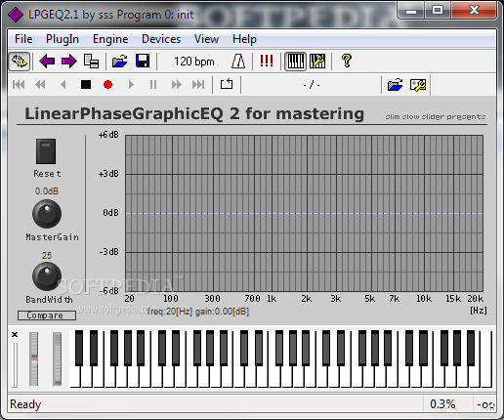Click the play triangle button
The height and width of the screenshot is (420, 504).
[131, 85]
